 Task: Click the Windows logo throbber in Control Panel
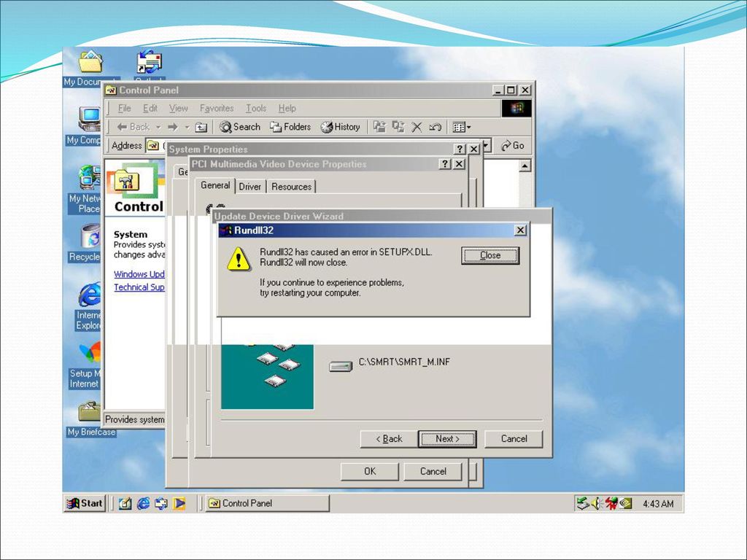point(516,108)
